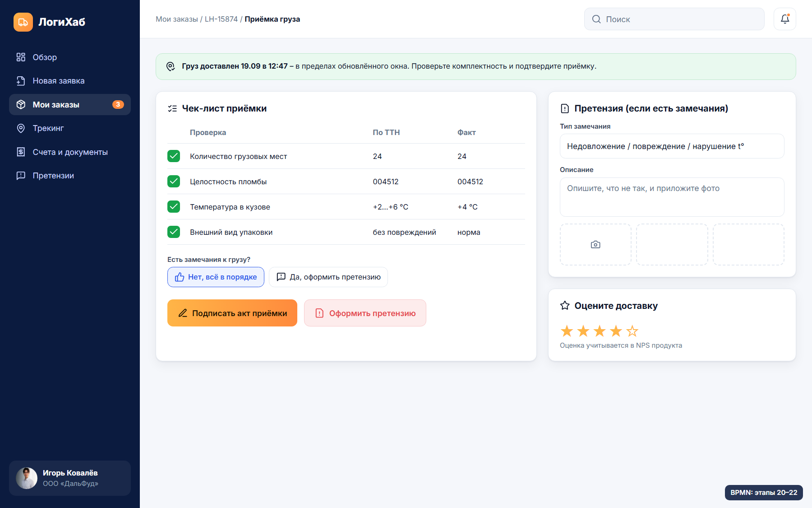The height and width of the screenshot is (508, 812).
Task: Open Новая заявка in sidebar
Action: (x=70, y=81)
